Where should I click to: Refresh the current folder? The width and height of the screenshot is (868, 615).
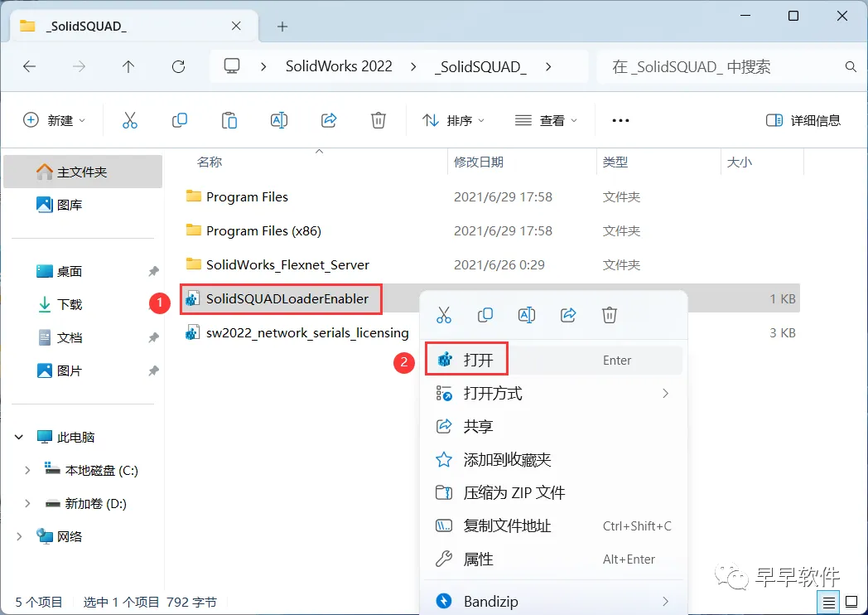[x=178, y=67]
